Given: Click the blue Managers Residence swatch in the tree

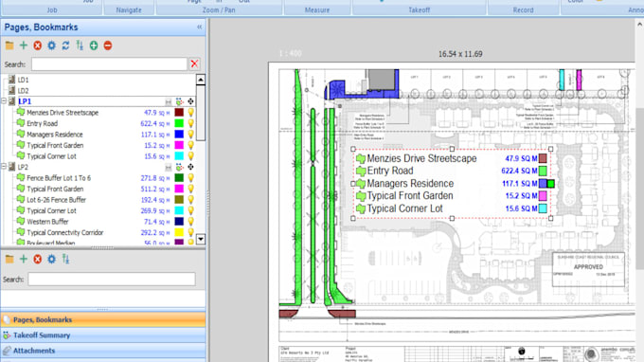Looking at the screenshot, I should click(179, 134).
